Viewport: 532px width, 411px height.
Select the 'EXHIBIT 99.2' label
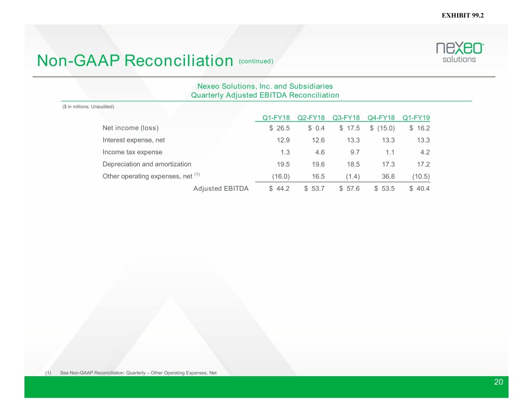[x=462, y=15]
